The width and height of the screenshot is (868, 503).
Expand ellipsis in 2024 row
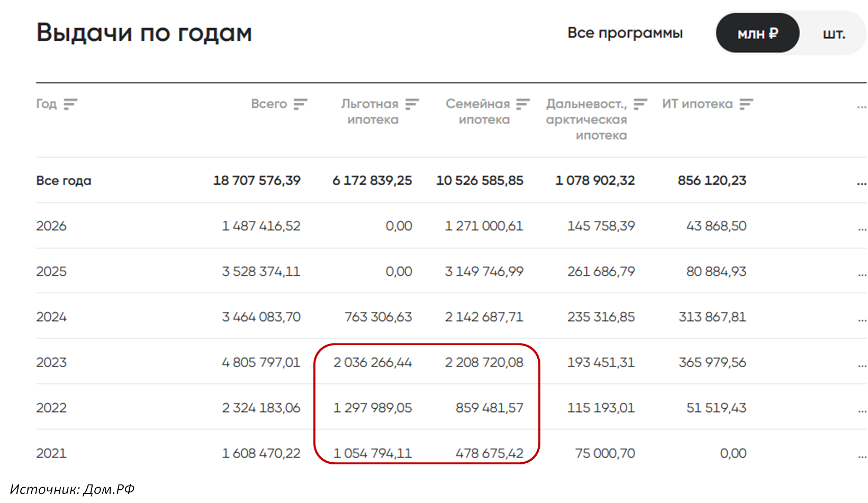pyautogui.click(x=862, y=320)
